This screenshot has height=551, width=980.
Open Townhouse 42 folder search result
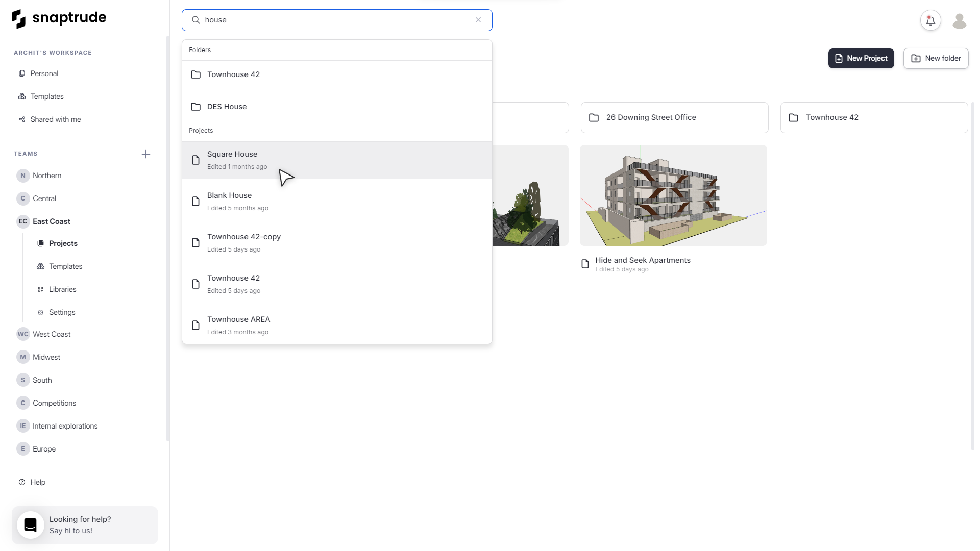click(337, 74)
